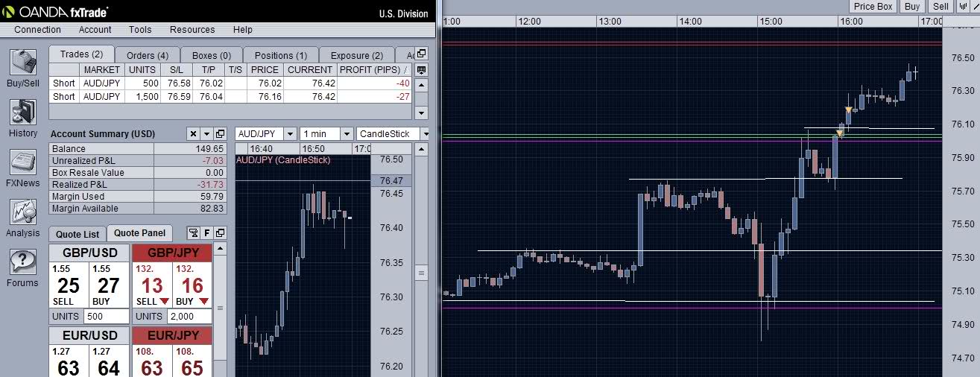This screenshot has width=980, height=377.
Task: Click lower trade marker triangle on chart
Action: [840, 134]
